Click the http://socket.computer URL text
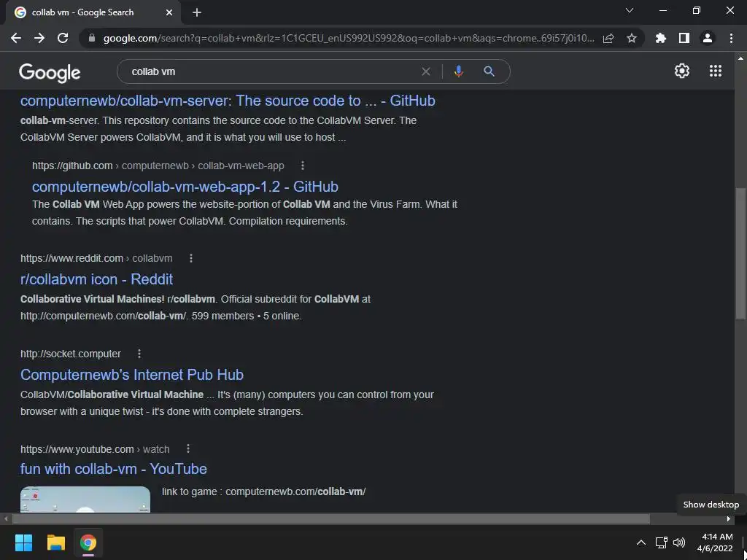747x560 pixels. (71, 354)
